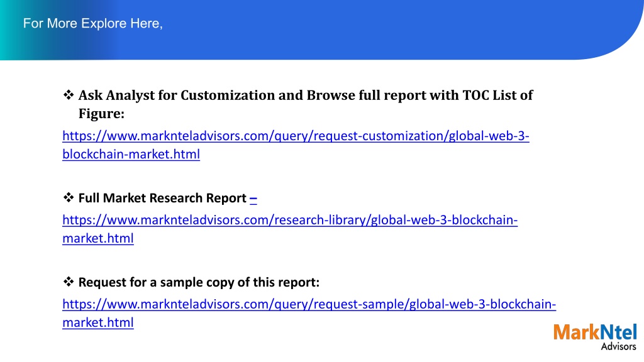Viewport: 644px width, 362px height.
Task: Click the diamond bullet beside Request for a sample
Action: pyautogui.click(x=68, y=282)
